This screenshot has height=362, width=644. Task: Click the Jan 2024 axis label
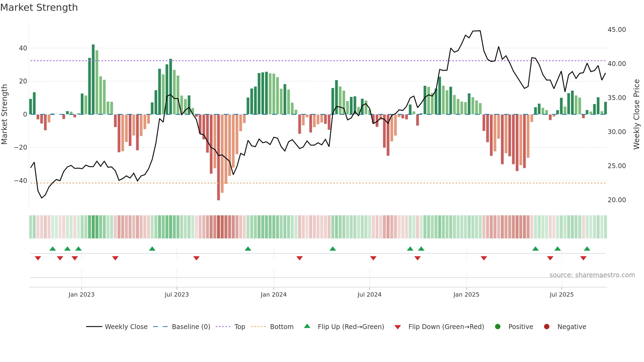274,294
